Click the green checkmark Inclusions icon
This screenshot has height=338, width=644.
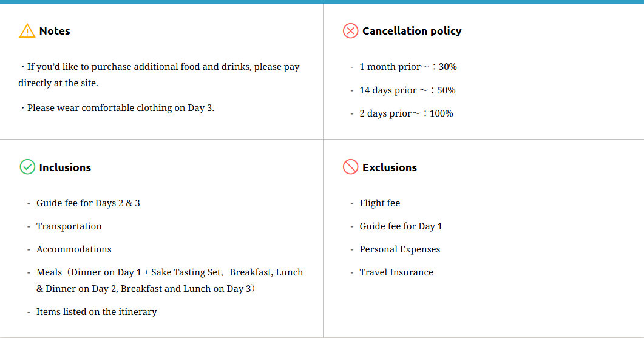27,167
